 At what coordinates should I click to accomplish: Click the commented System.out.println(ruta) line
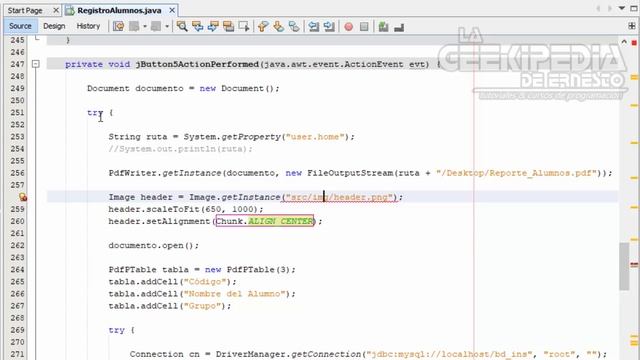[180, 149]
